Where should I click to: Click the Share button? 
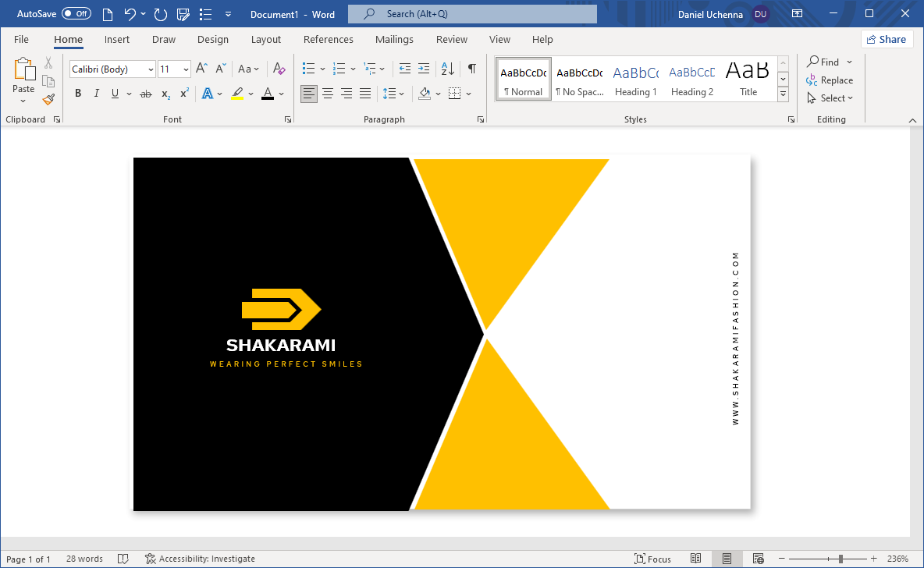(887, 39)
